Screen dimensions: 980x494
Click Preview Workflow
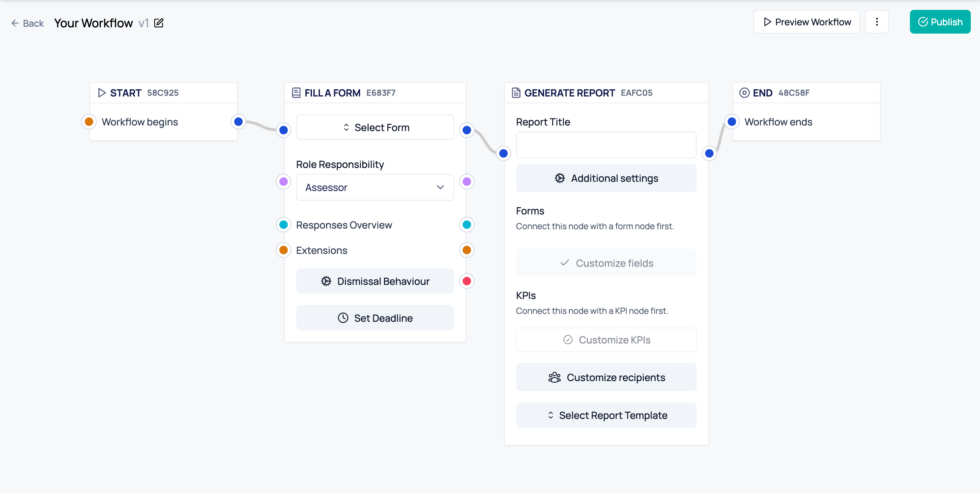[806, 22]
